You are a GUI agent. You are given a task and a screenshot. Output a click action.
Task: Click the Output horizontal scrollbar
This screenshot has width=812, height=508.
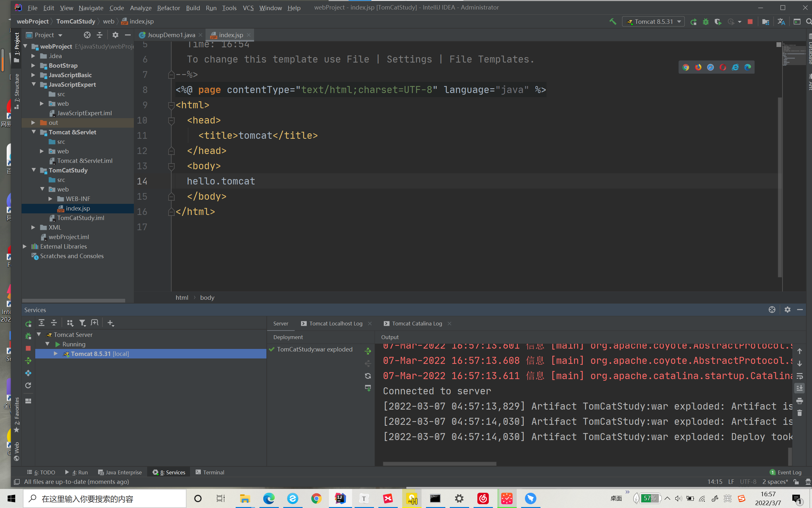pos(440,464)
